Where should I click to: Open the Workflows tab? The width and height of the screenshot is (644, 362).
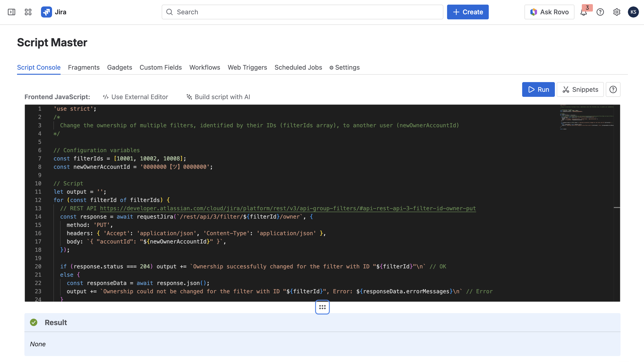pos(205,67)
